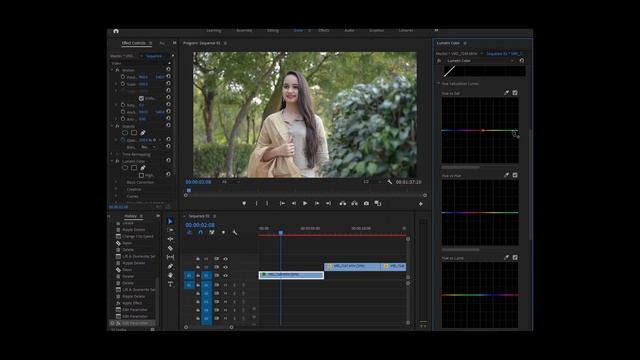This screenshot has width=640, height=360.
Task: Collapse the Opacity effect group
Action: click(x=112, y=126)
